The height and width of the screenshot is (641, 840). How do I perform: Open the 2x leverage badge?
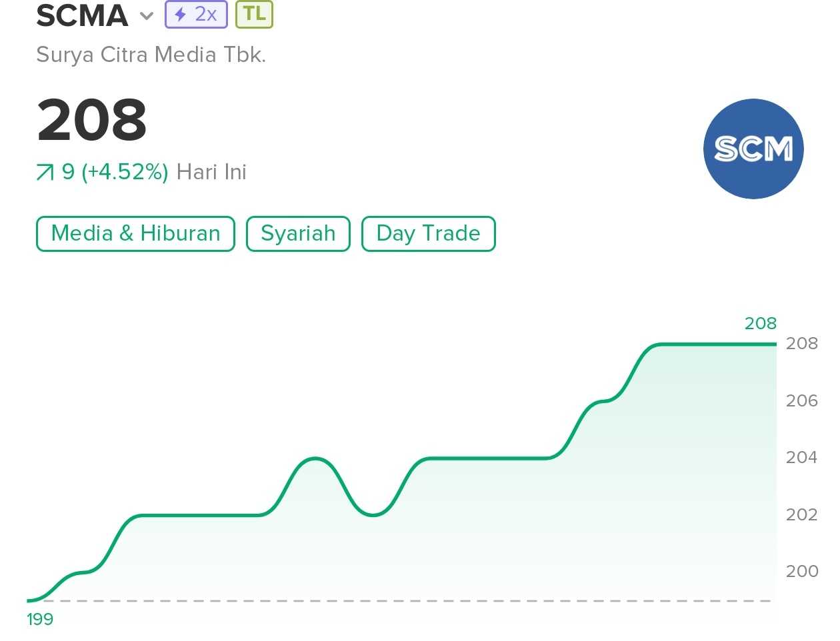195,13
